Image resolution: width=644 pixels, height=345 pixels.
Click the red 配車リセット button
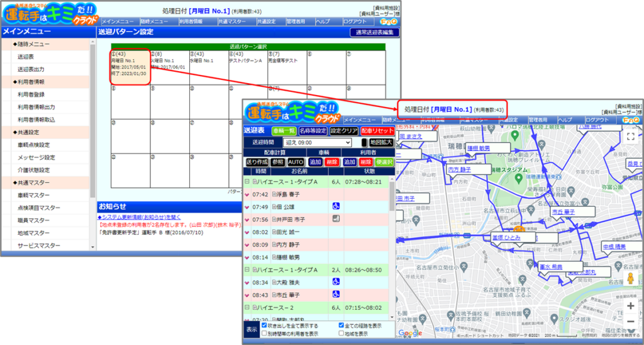(x=377, y=131)
